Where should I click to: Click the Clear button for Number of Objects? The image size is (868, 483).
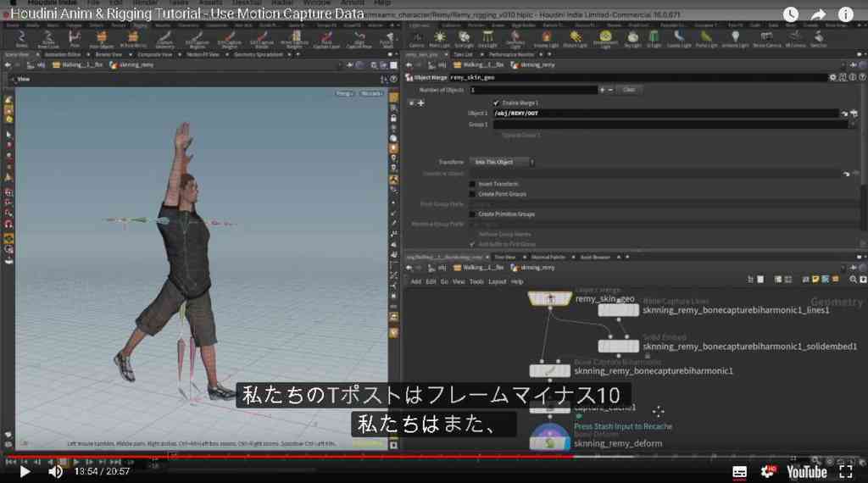629,90
